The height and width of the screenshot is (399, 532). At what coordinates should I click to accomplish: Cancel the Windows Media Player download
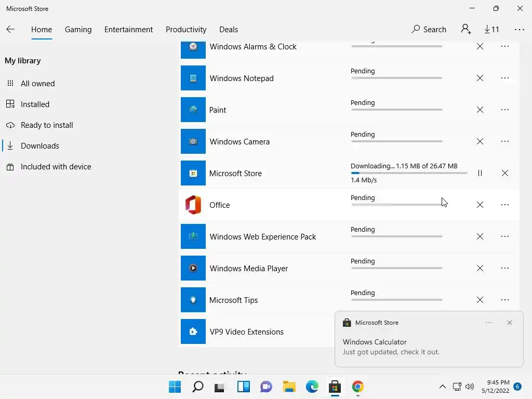click(x=480, y=268)
